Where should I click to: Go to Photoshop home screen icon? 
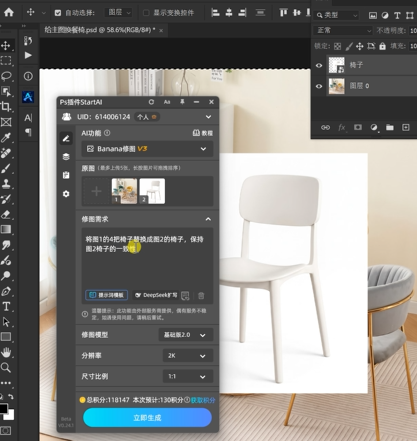[9, 12]
